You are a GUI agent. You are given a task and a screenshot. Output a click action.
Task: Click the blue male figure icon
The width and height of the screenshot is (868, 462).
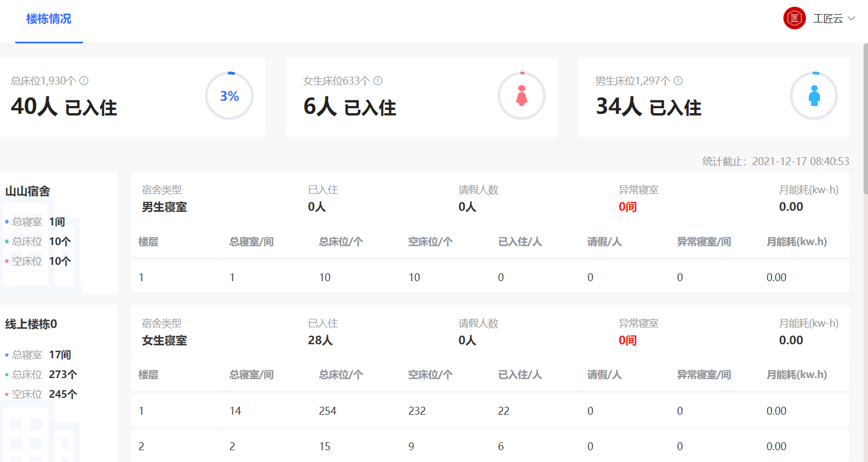tap(814, 96)
